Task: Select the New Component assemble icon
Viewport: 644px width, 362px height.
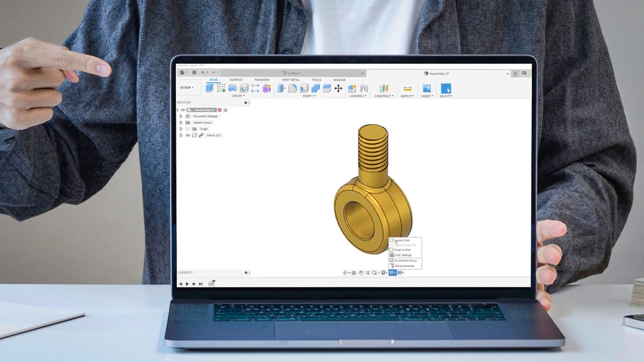Action: coord(352,88)
